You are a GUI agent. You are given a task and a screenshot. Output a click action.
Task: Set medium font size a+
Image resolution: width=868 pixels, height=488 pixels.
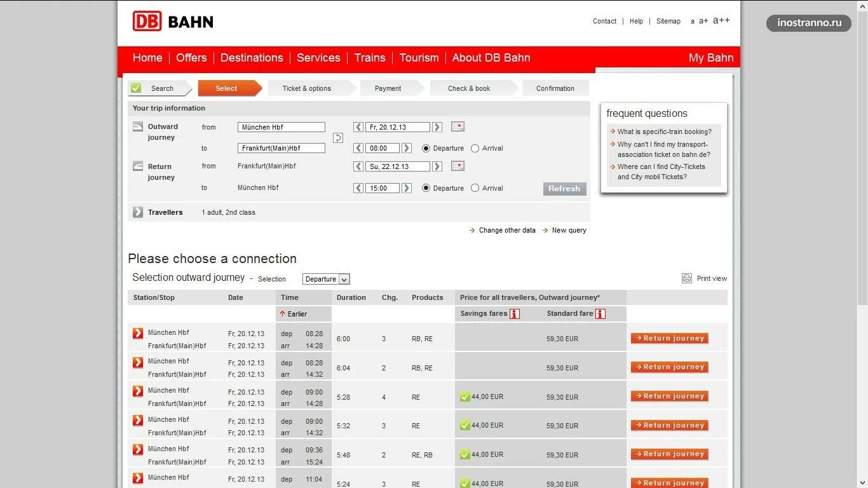(703, 21)
